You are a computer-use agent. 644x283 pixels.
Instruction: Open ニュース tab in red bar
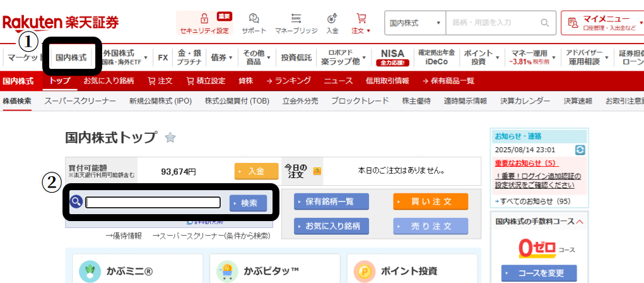pos(339,81)
